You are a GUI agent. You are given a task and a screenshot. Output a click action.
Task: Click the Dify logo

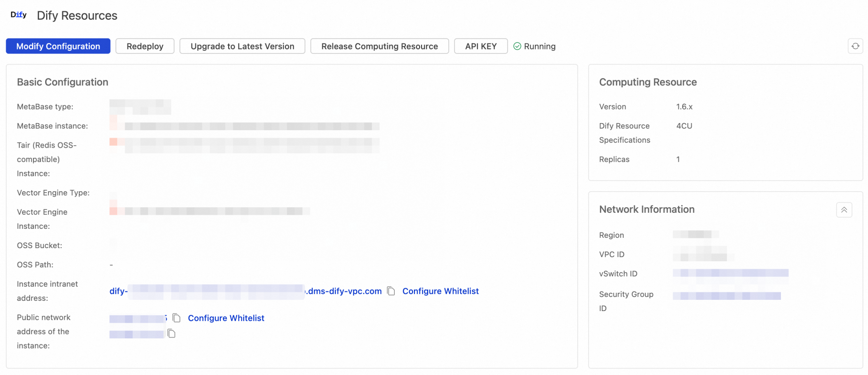[19, 15]
